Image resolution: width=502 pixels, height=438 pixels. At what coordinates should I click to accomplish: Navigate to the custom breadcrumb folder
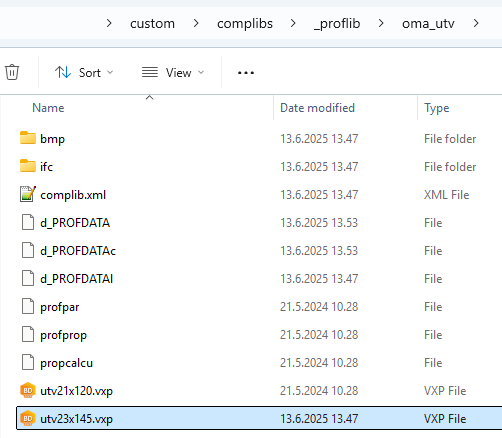pos(152,24)
